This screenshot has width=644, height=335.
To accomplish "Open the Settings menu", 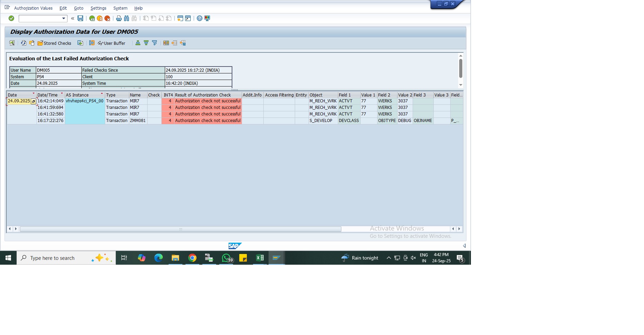I will [98, 8].
